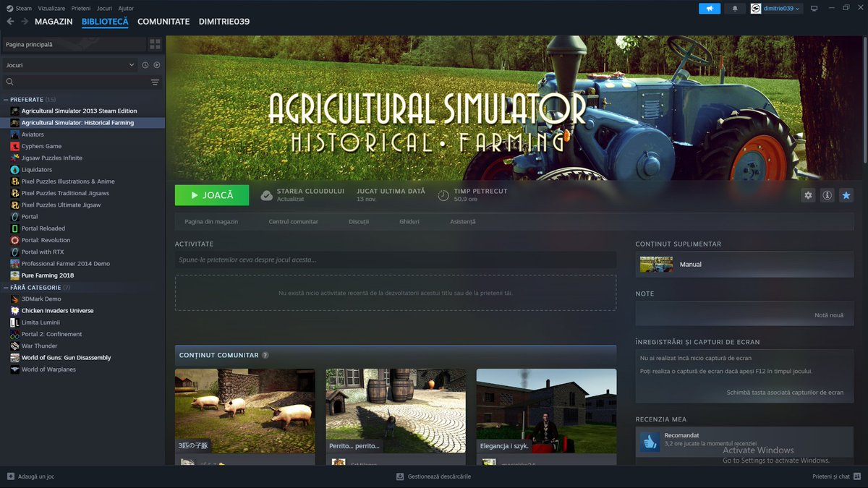Go to the BIBLIOTECĂ tab
868x488 pixels.
pos(105,22)
